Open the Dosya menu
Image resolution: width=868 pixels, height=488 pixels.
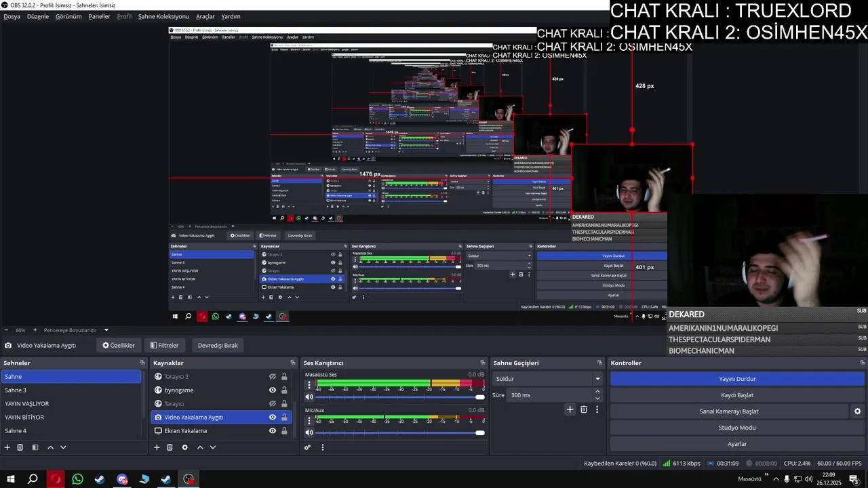click(12, 16)
